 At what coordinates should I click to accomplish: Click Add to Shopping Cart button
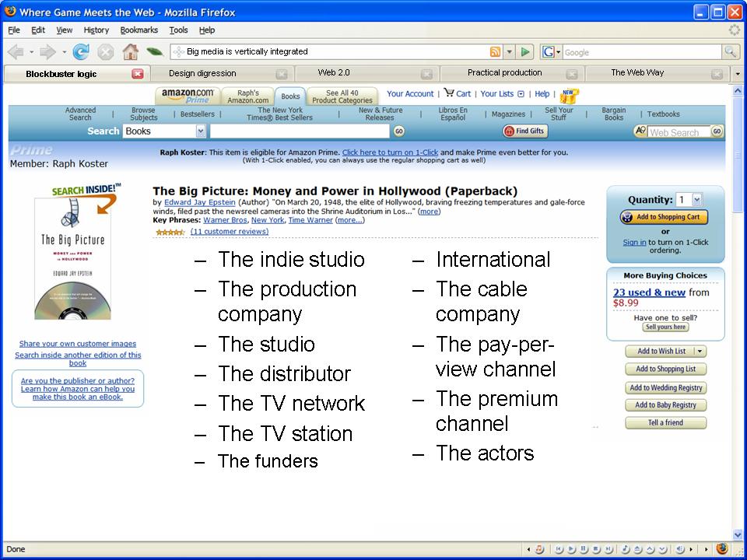tap(664, 217)
